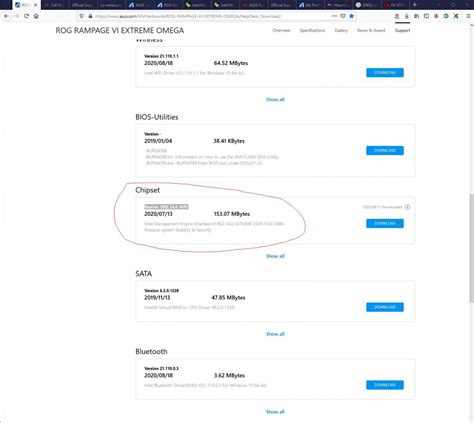Screen dimensions: 474x423
Task: Download the BIOS-Utilities BUPDATER package
Action: 385,150
